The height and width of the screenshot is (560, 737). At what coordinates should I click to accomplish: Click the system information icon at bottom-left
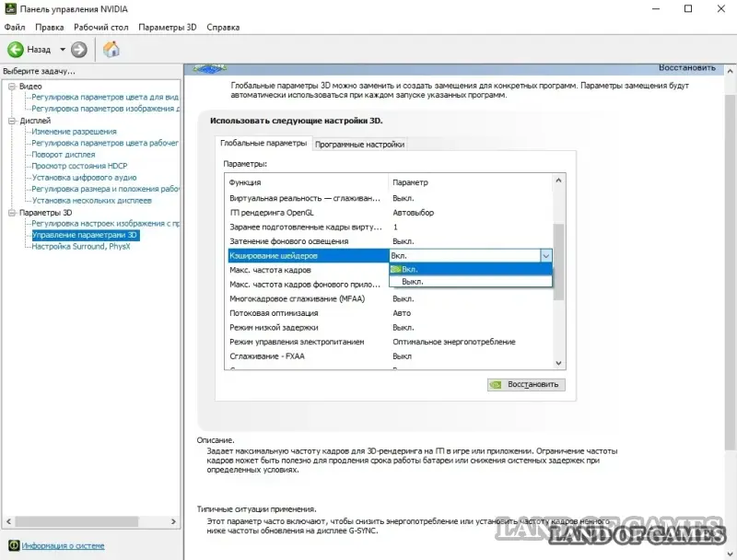tap(12, 545)
